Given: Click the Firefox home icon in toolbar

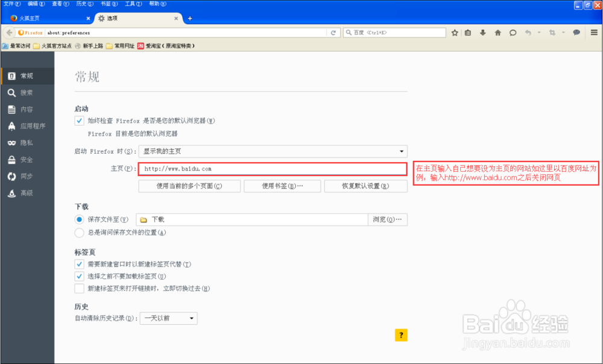Looking at the screenshot, I should (x=497, y=33).
